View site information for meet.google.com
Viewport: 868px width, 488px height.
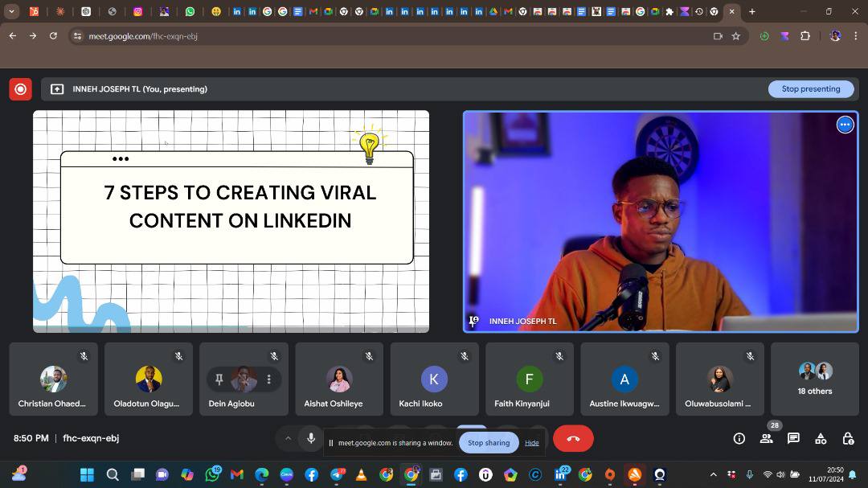point(77,36)
